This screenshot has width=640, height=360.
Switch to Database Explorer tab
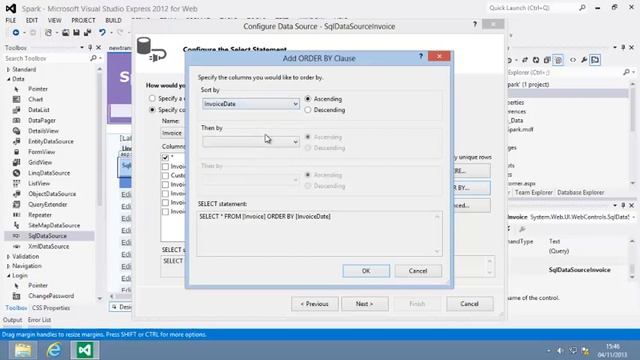580,192
